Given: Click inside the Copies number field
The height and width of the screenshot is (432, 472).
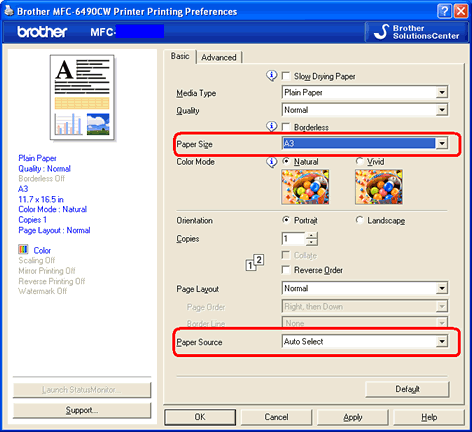Looking at the screenshot, I should coord(293,239).
